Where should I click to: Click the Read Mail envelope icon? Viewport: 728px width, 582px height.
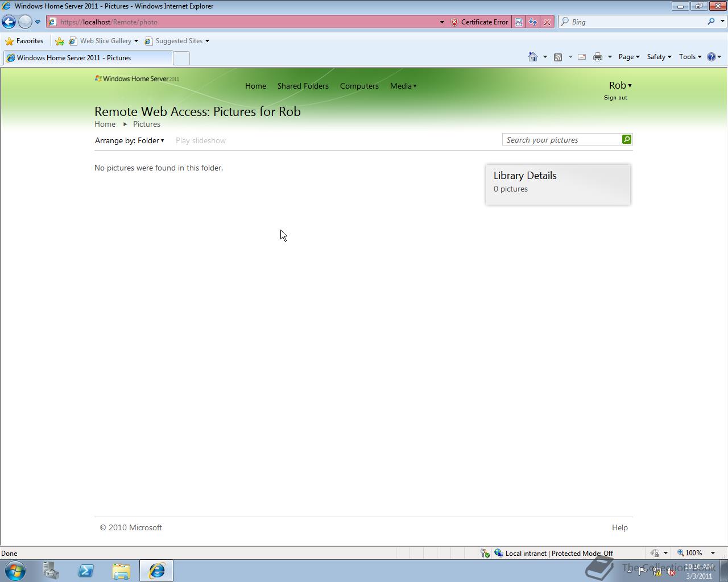pos(582,57)
